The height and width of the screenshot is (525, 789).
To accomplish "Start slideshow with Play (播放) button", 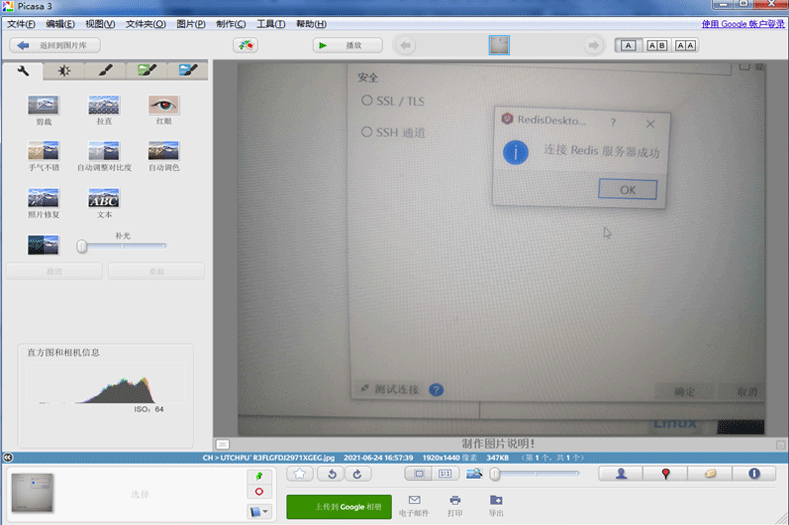I will tap(347, 45).
